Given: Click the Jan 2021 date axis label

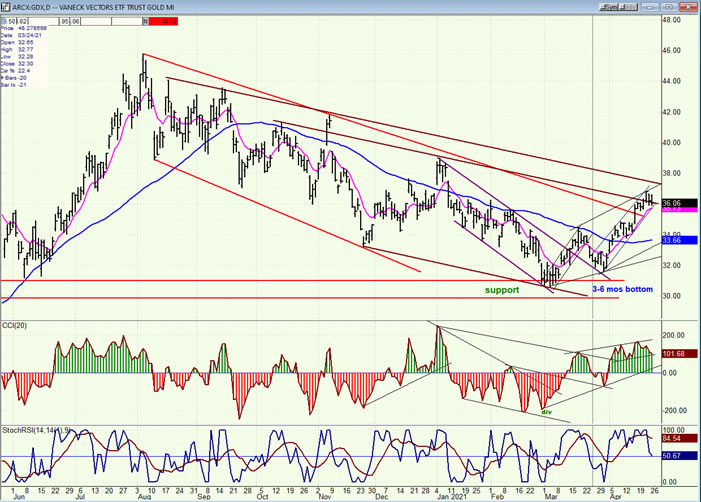Looking at the screenshot, I should pos(451,497).
